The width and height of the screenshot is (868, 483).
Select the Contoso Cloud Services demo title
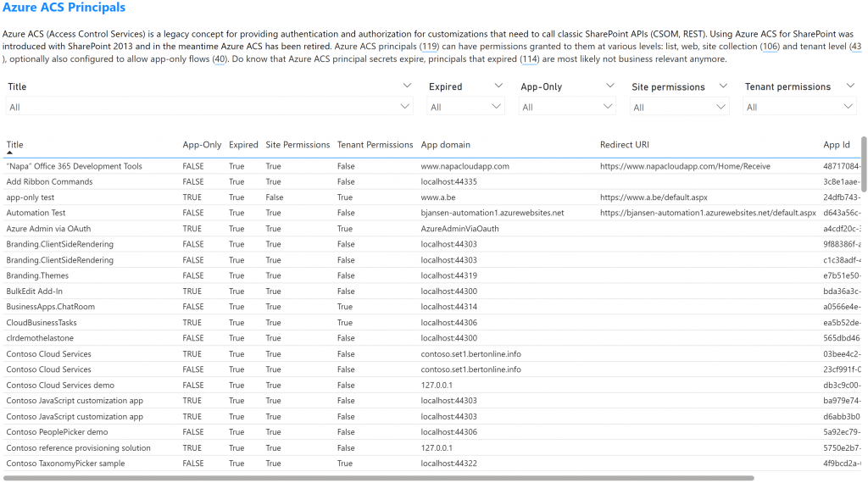pos(60,385)
